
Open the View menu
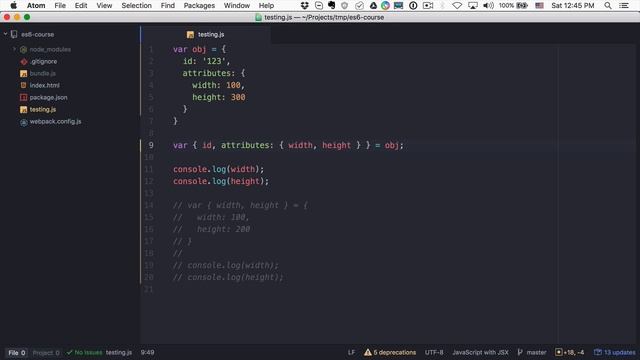[x=104, y=5]
